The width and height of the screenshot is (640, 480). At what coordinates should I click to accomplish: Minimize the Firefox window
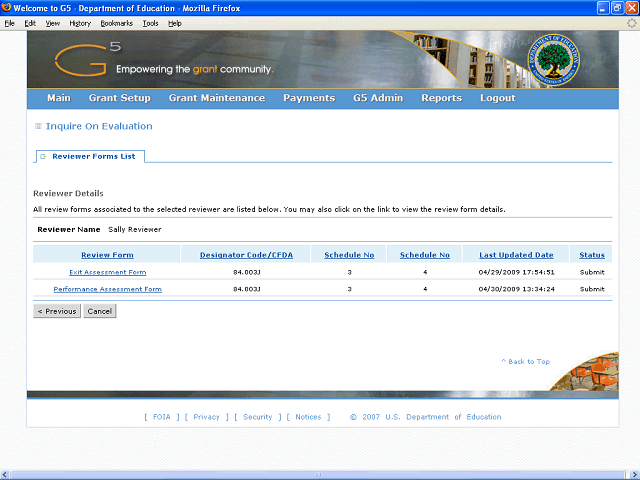[603, 8]
